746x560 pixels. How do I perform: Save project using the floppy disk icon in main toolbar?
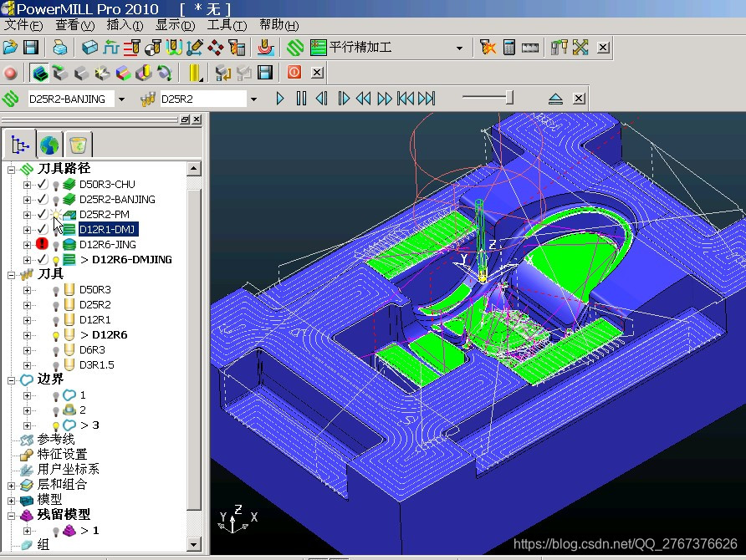point(31,47)
